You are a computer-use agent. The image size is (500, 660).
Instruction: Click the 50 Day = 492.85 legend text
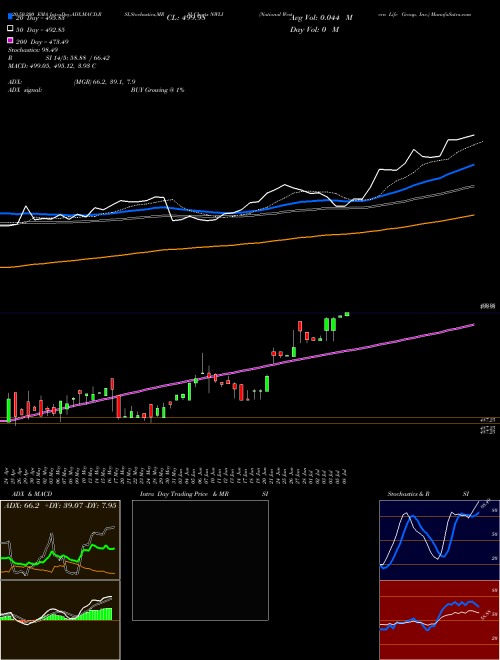(42, 29)
